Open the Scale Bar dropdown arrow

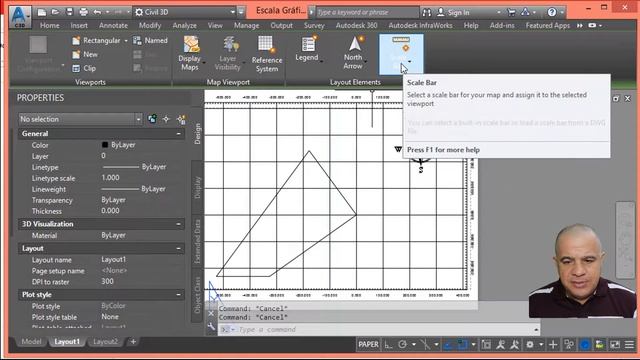point(409,62)
